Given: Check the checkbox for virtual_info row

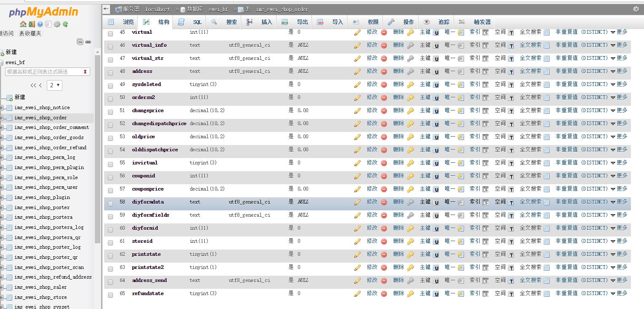Looking at the screenshot, I should tap(110, 46).
